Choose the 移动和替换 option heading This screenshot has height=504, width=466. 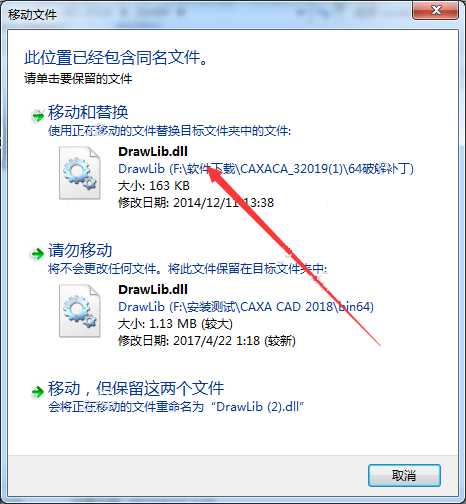(88, 112)
